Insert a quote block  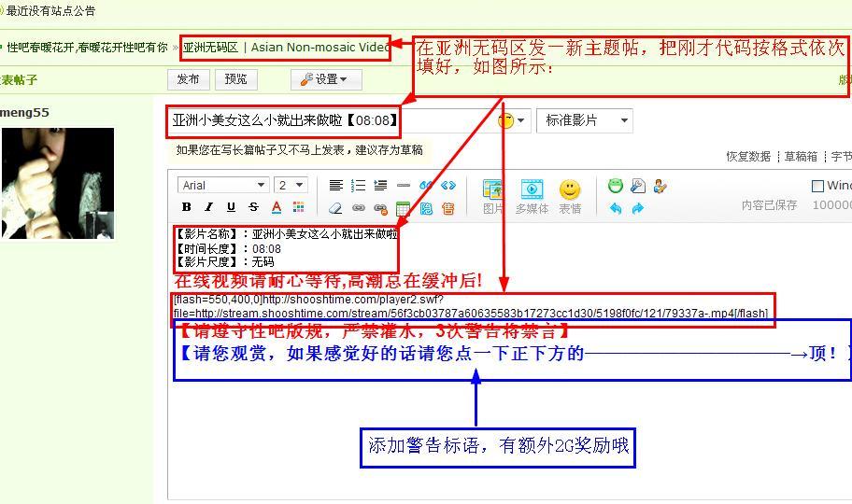point(426,186)
